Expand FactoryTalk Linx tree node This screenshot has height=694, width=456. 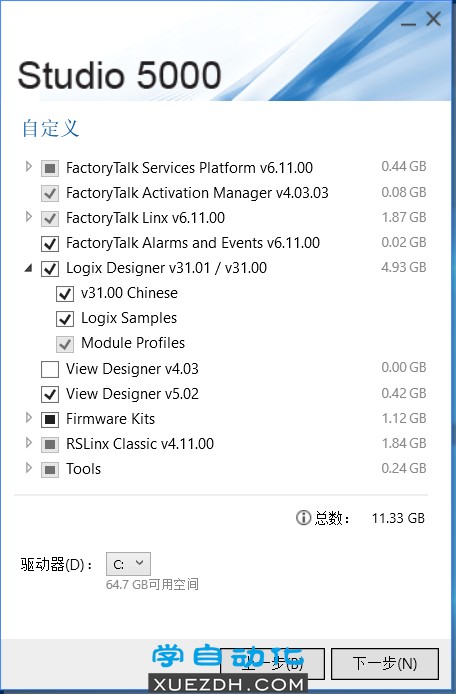29,216
